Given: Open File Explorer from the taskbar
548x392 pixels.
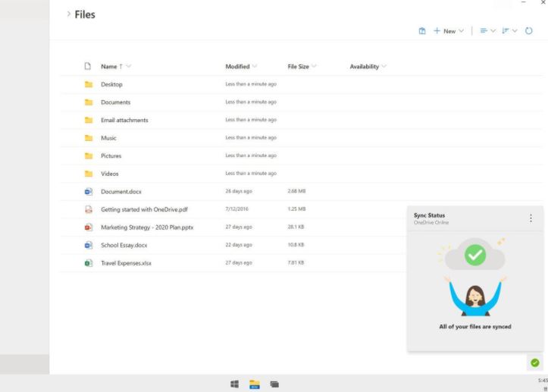Looking at the screenshot, I should pos(255,384).
